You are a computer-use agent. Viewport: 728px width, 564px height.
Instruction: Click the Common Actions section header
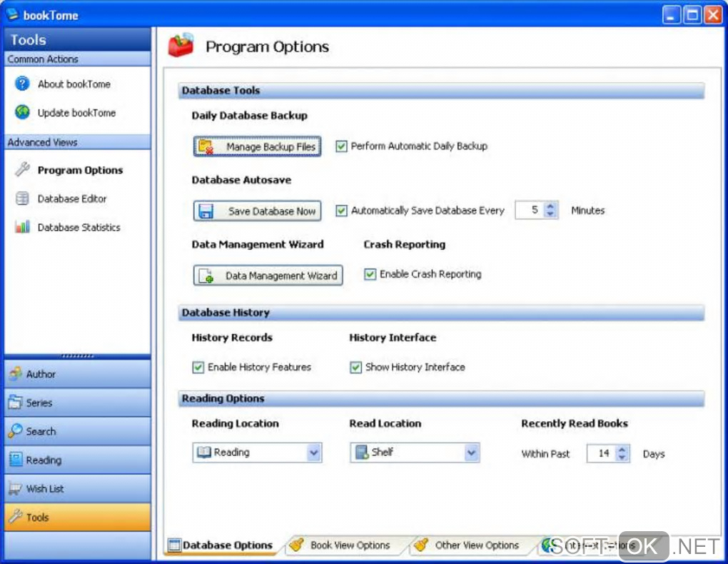(77, 59)
